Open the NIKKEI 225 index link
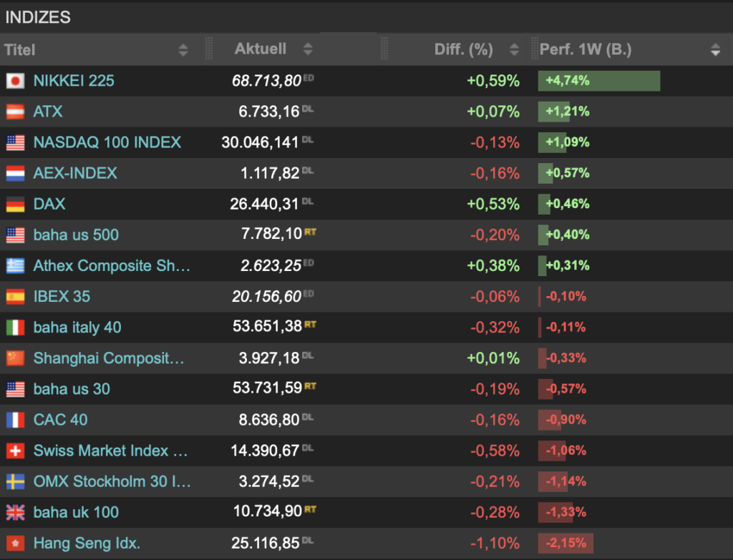The image size is (733, 560). click(x=74, y=81)
